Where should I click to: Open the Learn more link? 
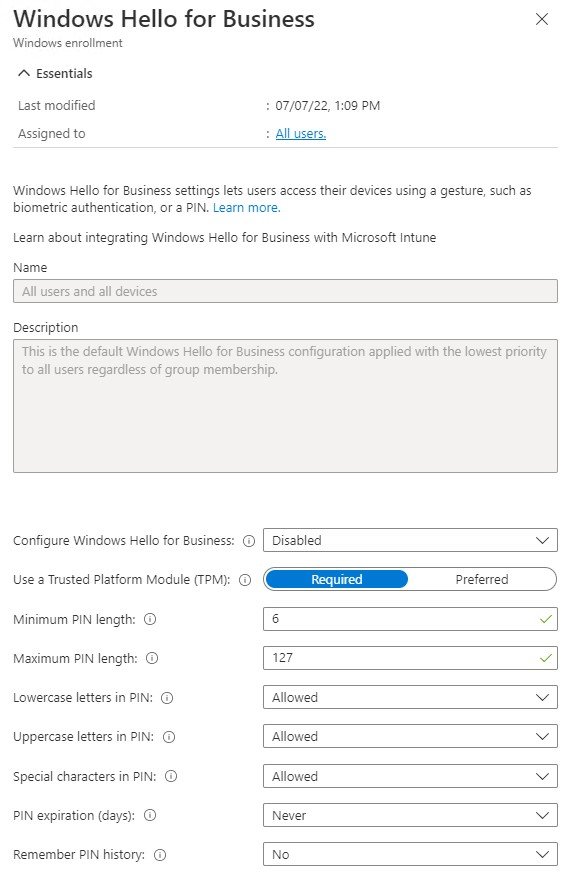[x=247, y=208]
